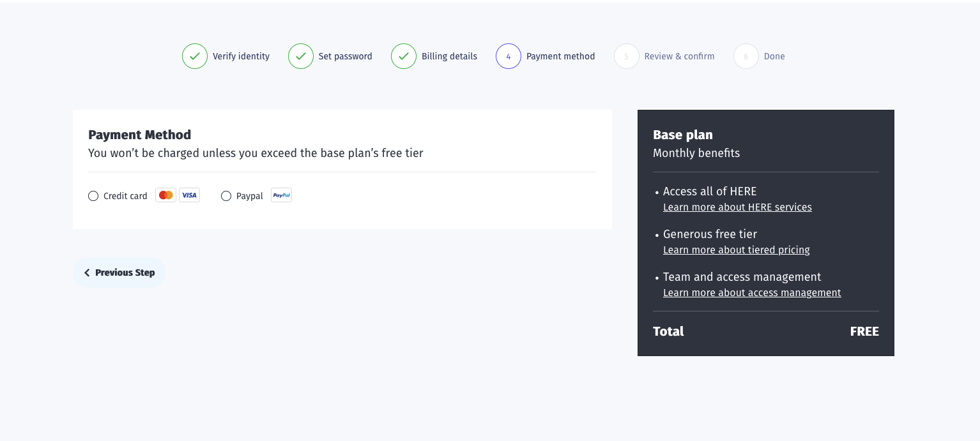Screen dimensions: 980x441
Task: Click the step 5 circle icon
Action: [x=627, y=56]
